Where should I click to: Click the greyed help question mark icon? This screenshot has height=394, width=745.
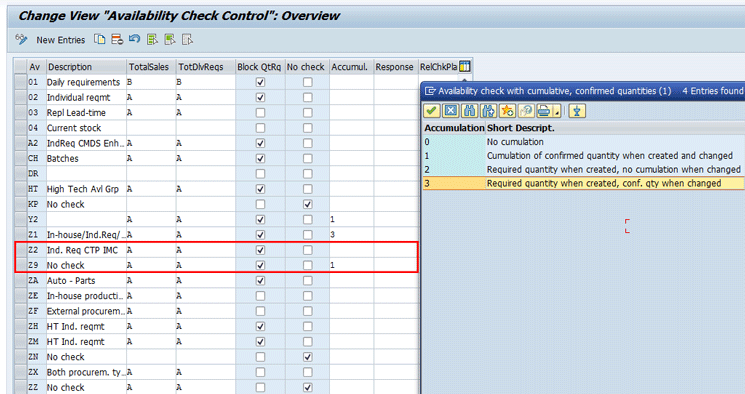[526, 111]
